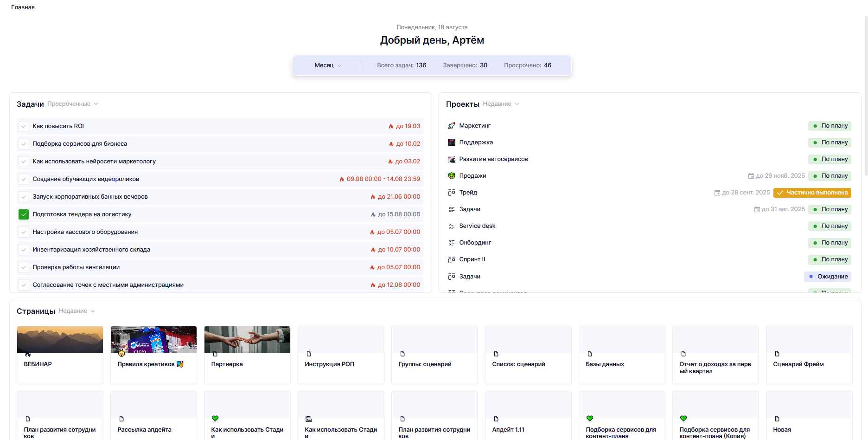
Task: Click the calendar icon before до 29 нояб. 2025
Action: click(x=751, y=176)
